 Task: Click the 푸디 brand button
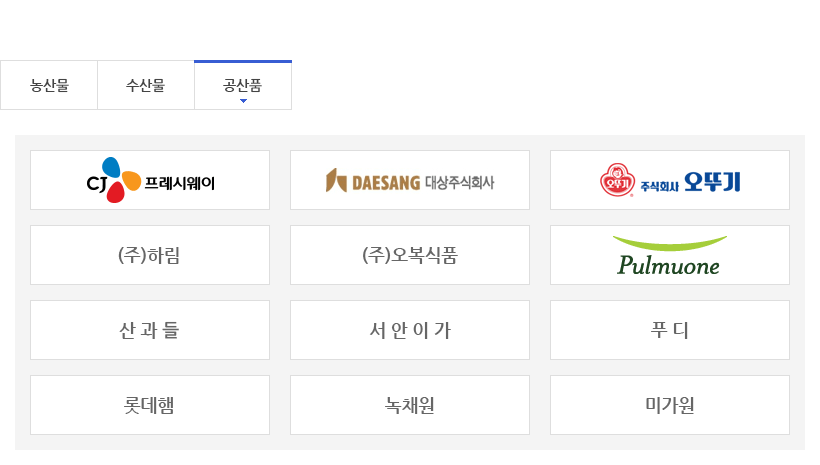pos(670,330)
